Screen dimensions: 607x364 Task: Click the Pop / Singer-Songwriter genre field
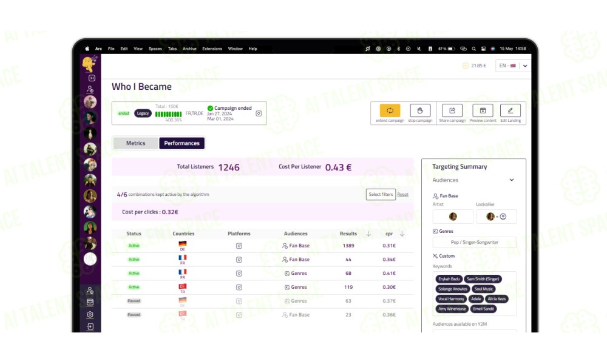click(475, 243)
